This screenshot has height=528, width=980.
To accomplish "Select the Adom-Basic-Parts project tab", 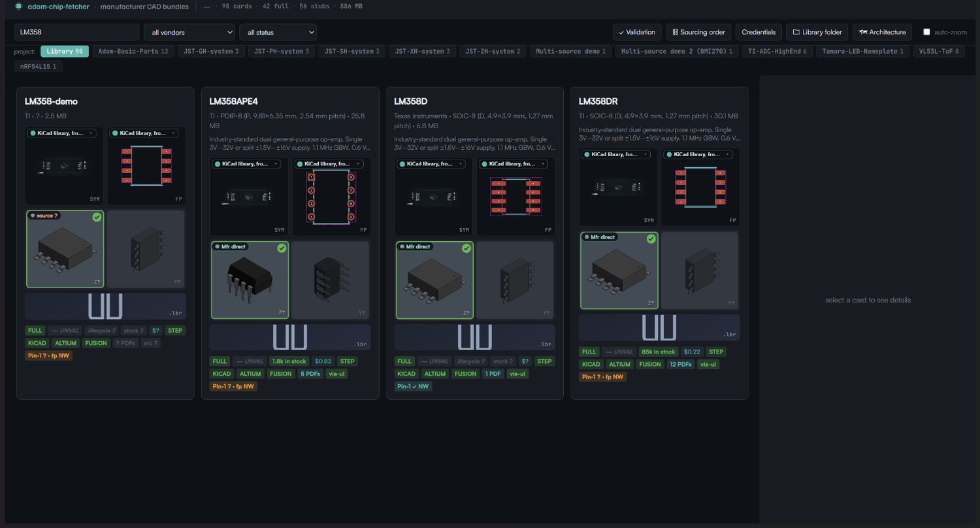I will (x=133, y=51).
